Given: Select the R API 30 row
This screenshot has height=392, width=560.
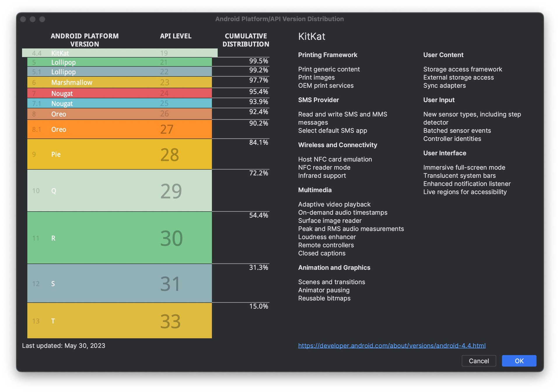Looking at the screenshot, I should click(x=120, y=238).
